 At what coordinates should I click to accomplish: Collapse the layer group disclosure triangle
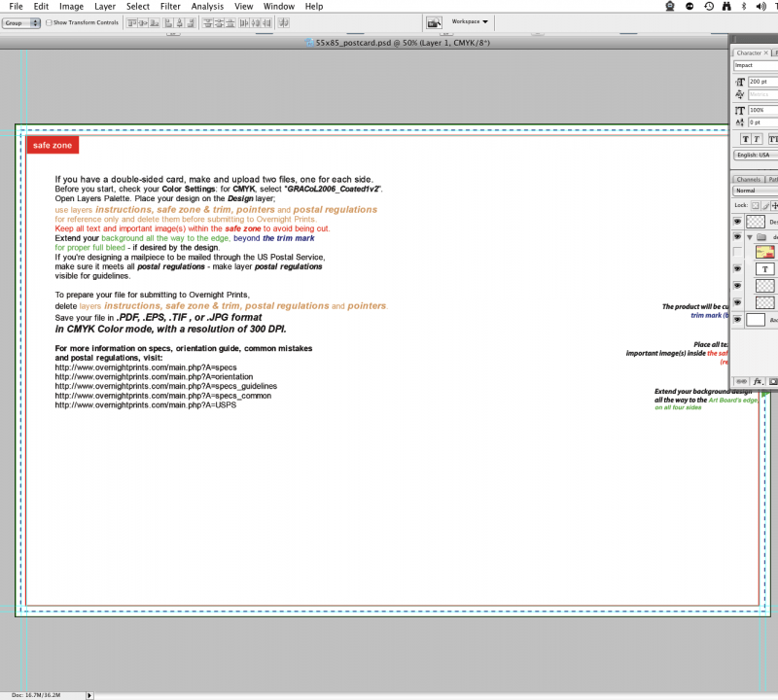click(750, 236)
